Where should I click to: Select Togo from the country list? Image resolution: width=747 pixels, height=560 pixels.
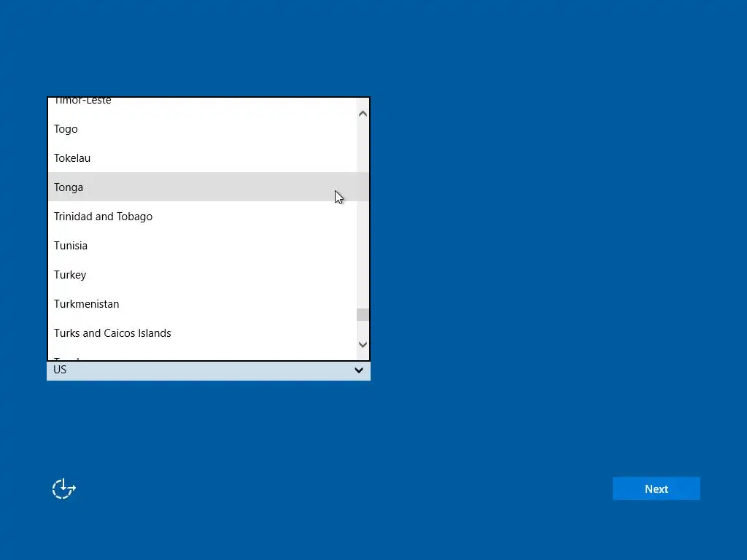[203, 128]
